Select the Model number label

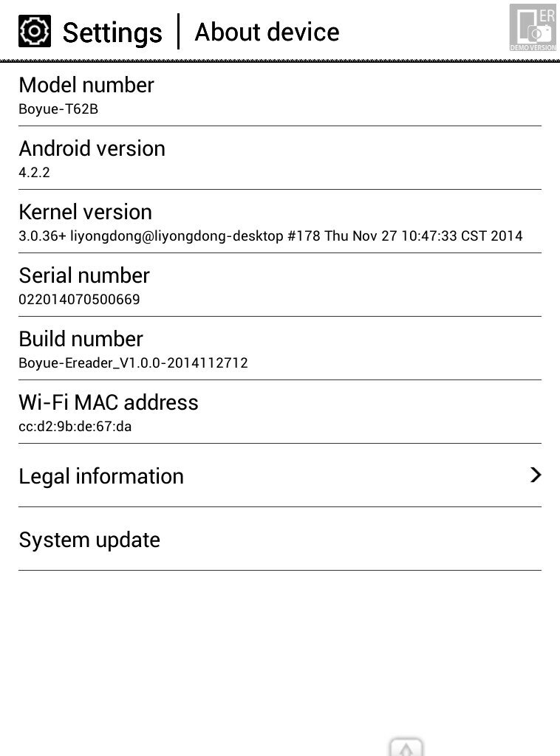point(86,85)
